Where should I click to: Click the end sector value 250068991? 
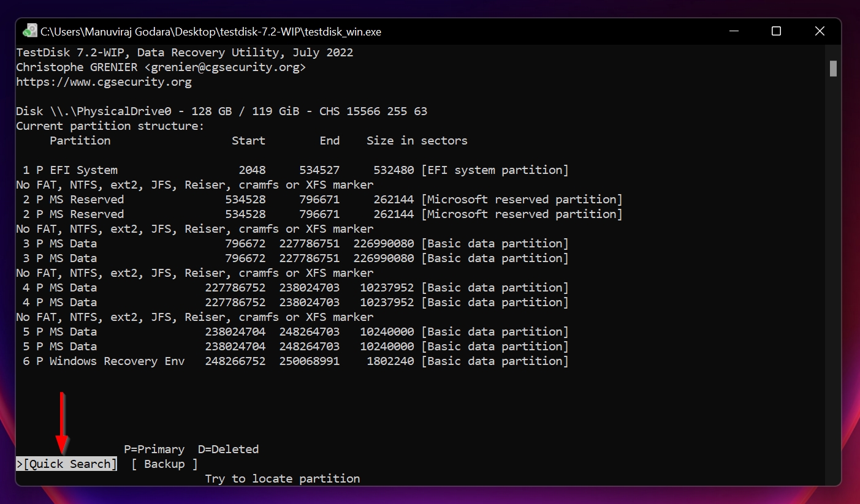coord(310,361)
